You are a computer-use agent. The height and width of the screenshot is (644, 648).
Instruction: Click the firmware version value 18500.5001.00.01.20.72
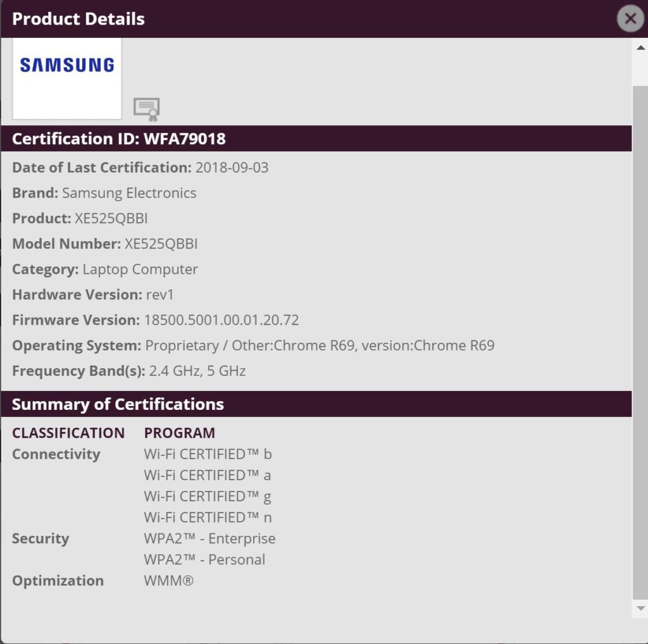coord(221,320)
